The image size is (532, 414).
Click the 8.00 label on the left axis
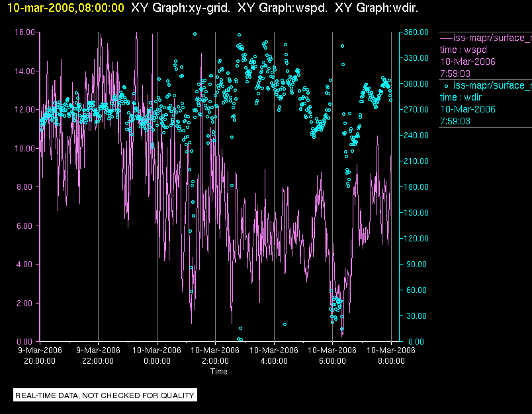coord(26,187)
